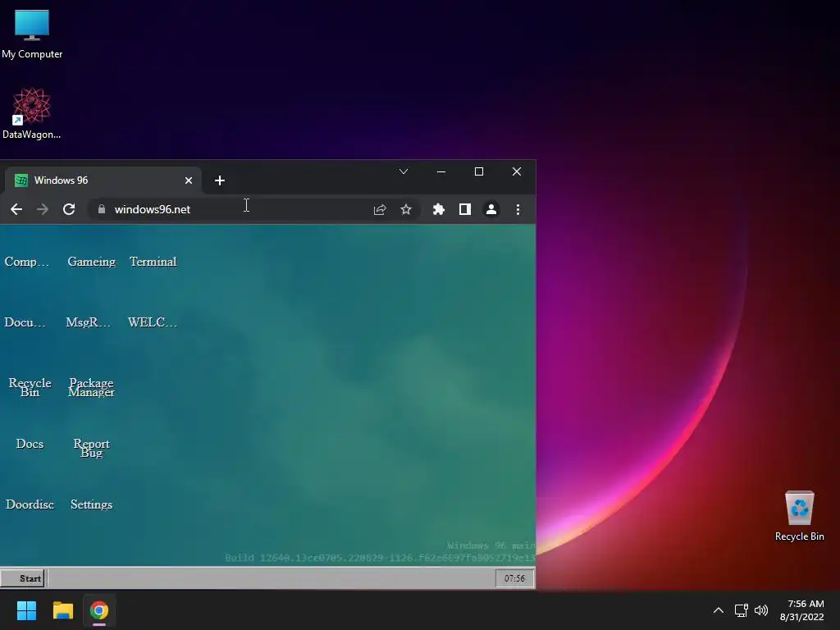840x630 pixels.
Task: Open the Comp… shortcut in Windows 96
Action: pyautogui.click(x=27, y=262)
